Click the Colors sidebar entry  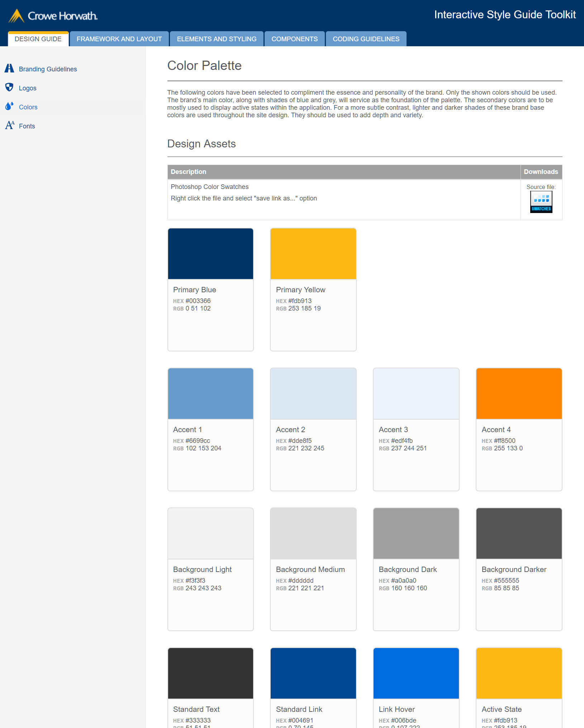point(28,107)
